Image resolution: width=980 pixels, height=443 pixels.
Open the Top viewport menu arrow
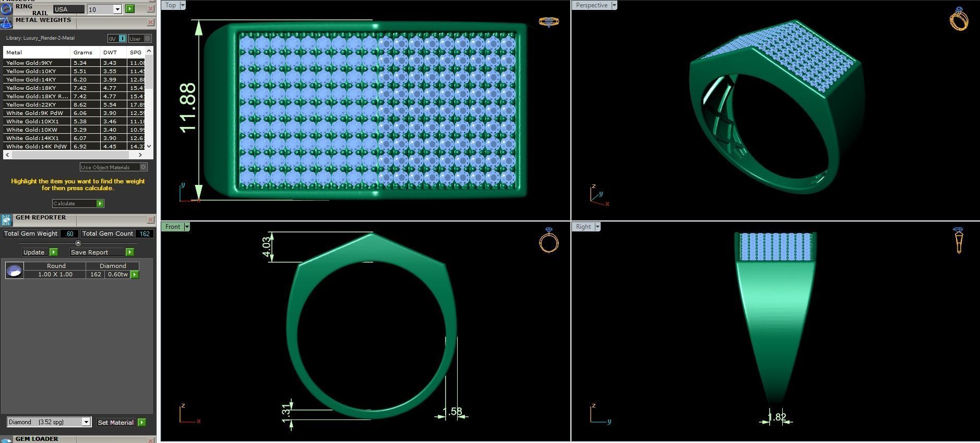tap(183, 5)
